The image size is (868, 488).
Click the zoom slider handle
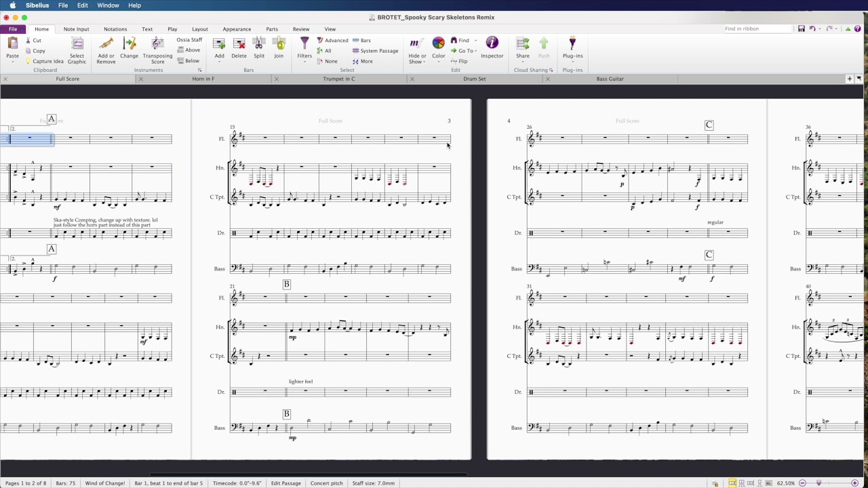click(x=818, y=483)
